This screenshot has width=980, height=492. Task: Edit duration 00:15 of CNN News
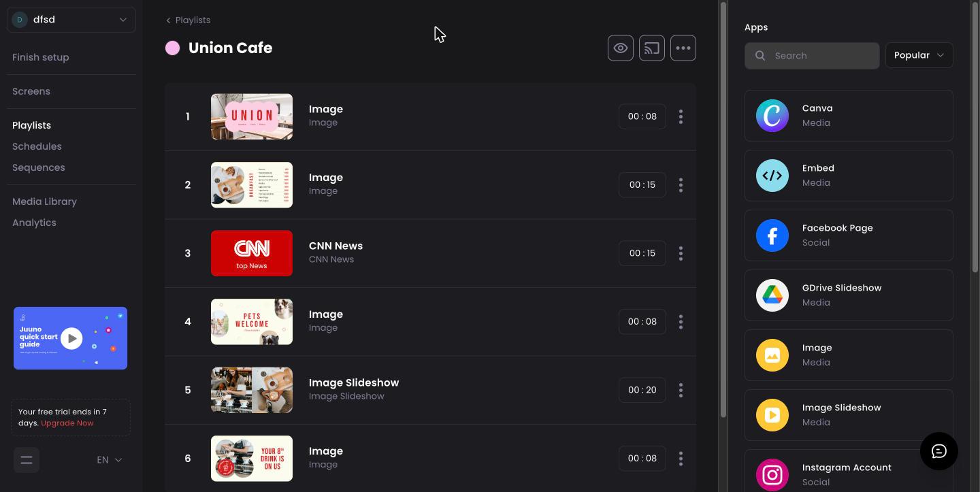pyautogui.click(x=642, y=253)
